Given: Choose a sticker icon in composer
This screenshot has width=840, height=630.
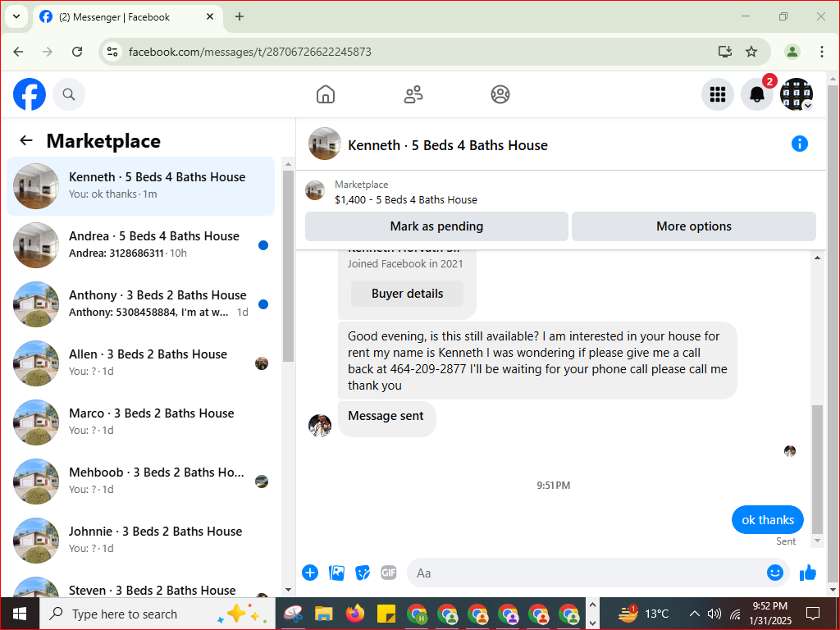Looking at the screenshot, I should pos(363,573).
